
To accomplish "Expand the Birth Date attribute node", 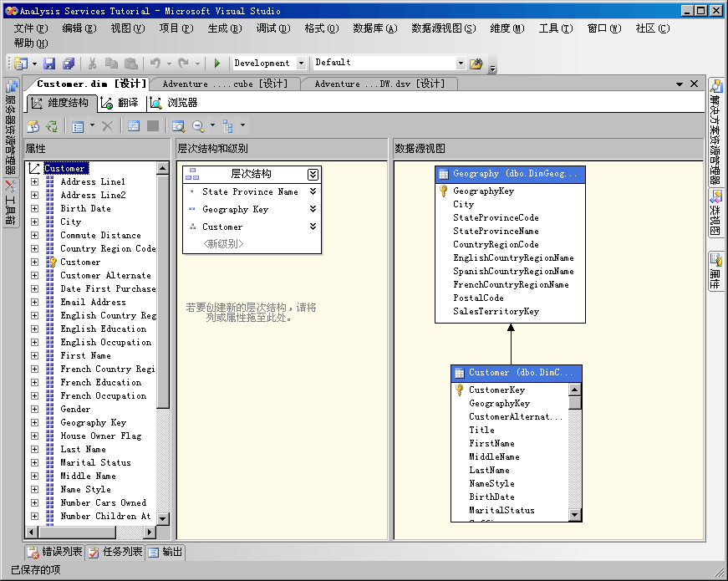I will pyautogui.click(x=34, y=209).
